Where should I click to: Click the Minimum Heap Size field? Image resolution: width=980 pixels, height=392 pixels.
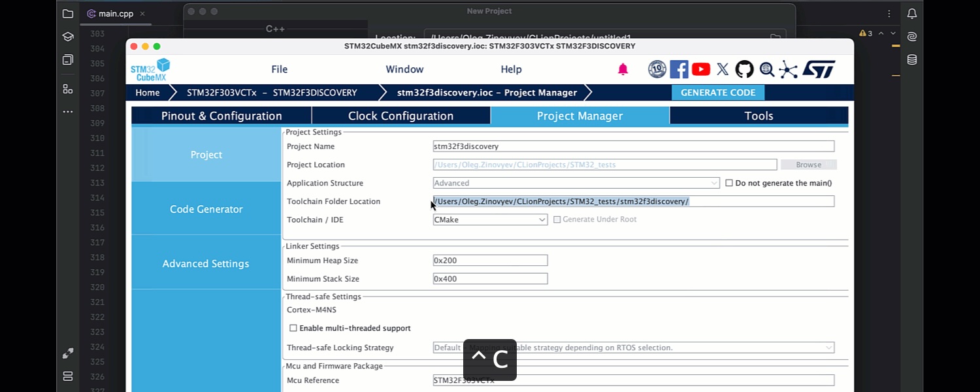490,260
